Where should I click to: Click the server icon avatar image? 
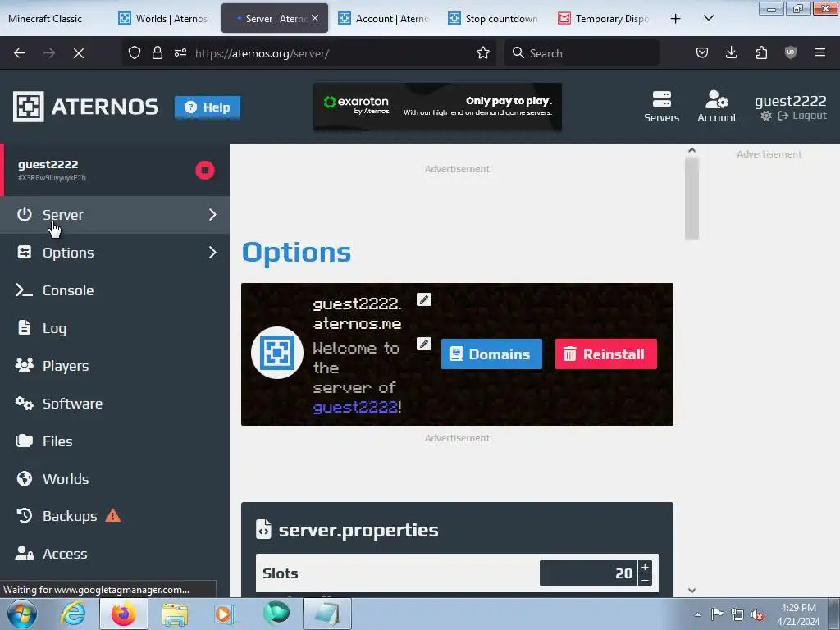(x=277, y=353)
